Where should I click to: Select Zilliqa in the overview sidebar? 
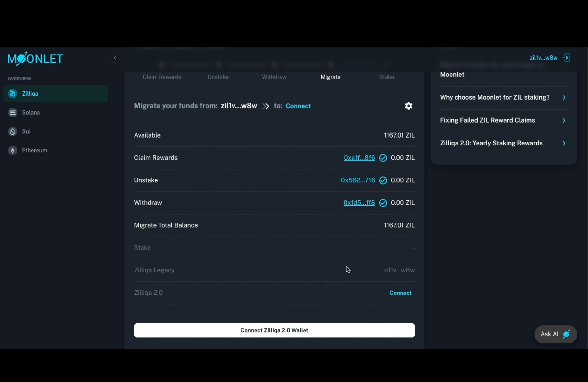[56, 94]
